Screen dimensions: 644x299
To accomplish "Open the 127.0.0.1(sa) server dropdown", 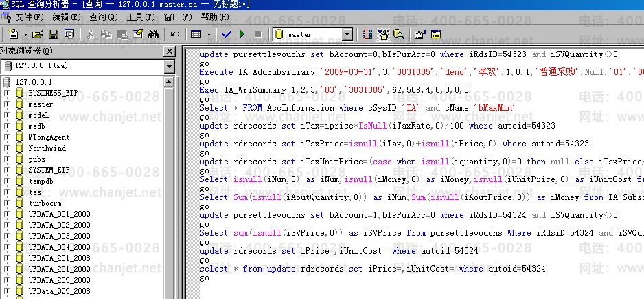I will click(170, 67).
